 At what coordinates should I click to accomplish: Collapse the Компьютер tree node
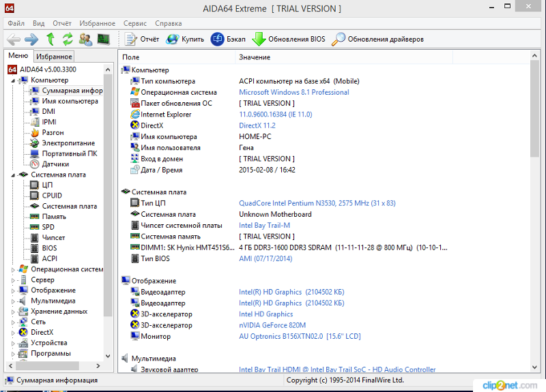pos(14,80)
